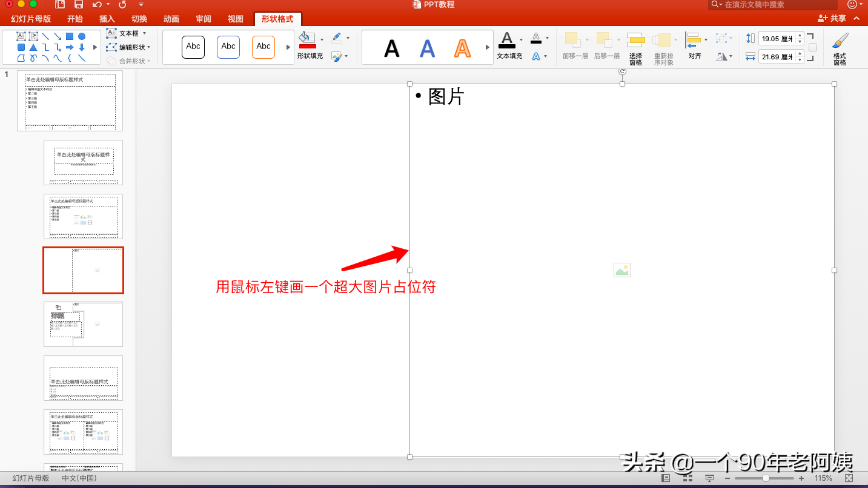Apply the black A WordArt style

point(392,48)
